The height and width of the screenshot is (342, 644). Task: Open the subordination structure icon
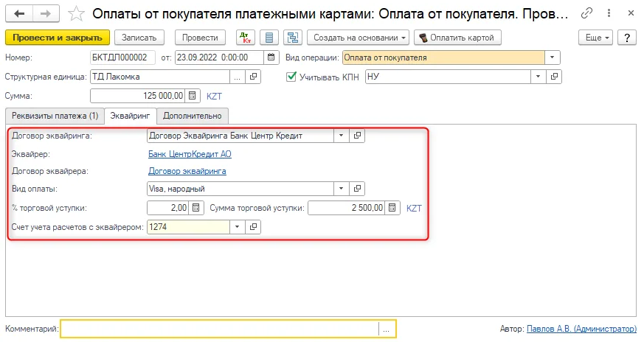point(293,38)
